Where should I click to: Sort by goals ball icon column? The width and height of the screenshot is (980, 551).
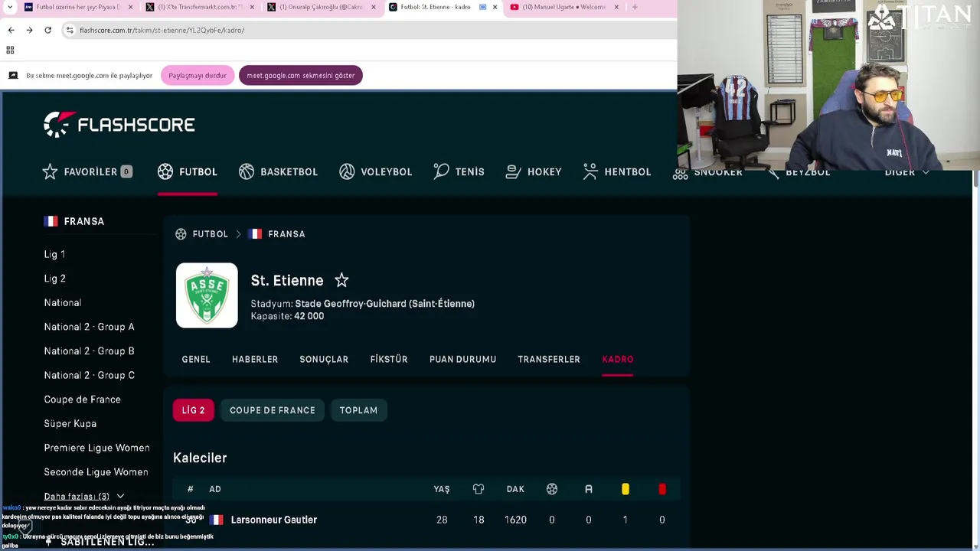[552, 489]
